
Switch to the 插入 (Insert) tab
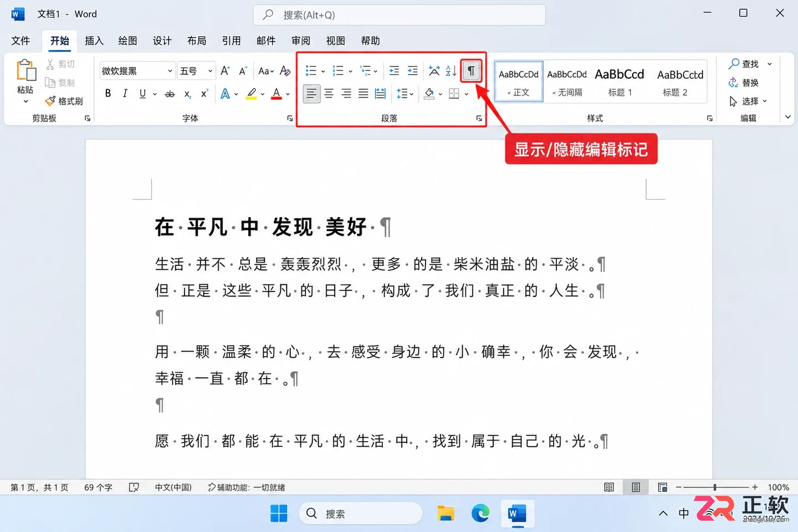coord(94,40)
